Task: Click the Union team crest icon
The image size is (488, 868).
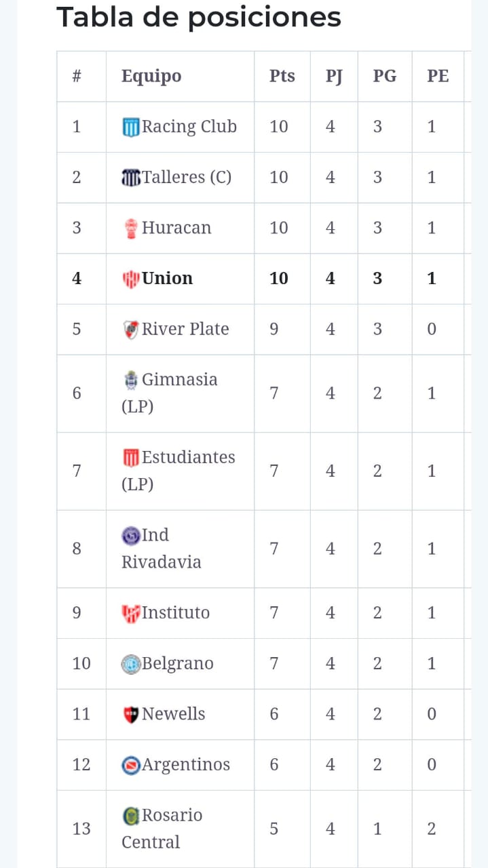Action: pyautogui.click(x=131, y=279)
